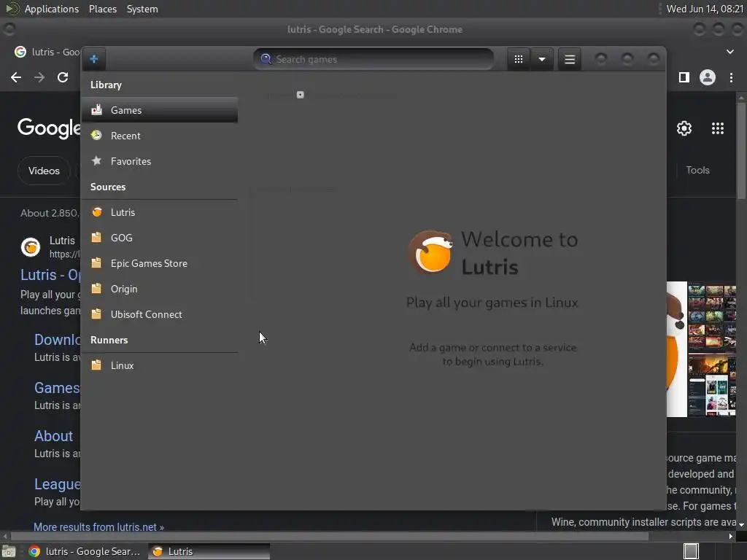Open the view options dropdown arrow
Viewport: 747px width, 560px height.
click(x=542, y=59)
